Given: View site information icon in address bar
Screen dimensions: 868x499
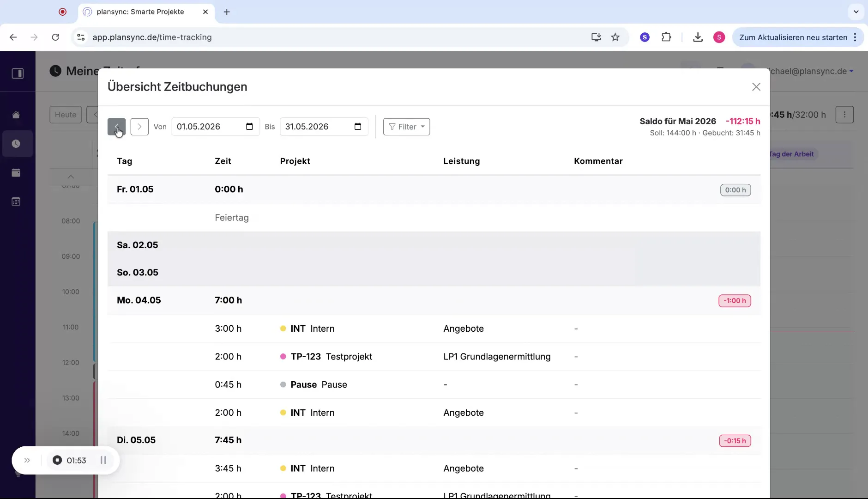Looking at the screenshot, I should pos(81,37).
